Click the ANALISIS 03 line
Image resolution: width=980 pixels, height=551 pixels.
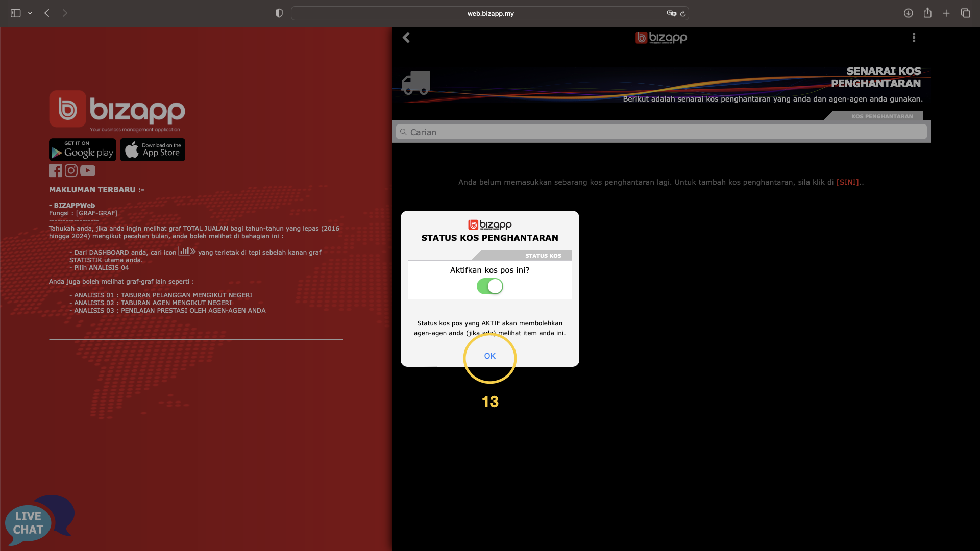(167, 310)
